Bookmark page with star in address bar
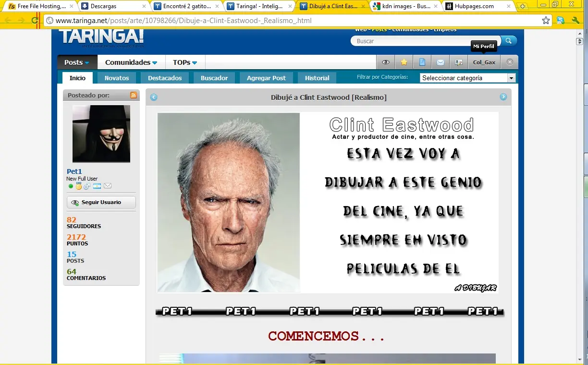The image size is (588, 365). pos(546,21)
